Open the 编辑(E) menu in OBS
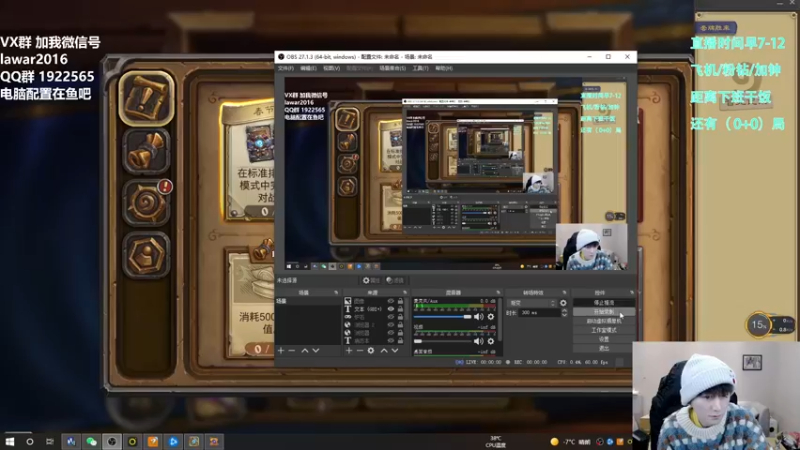The image size is (800, 450). (308, 68)
